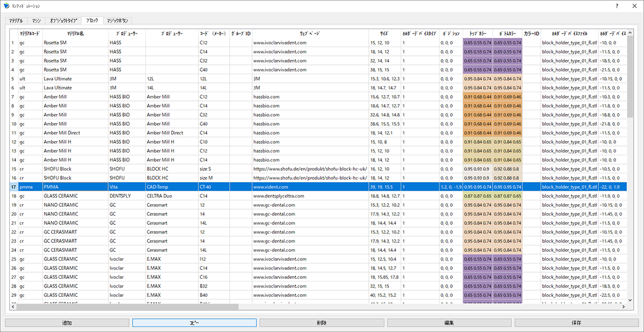Select the 'www.vident.com' cell
Image resolution: width=644 pixels, height=332 pixels.
(310, 187)
